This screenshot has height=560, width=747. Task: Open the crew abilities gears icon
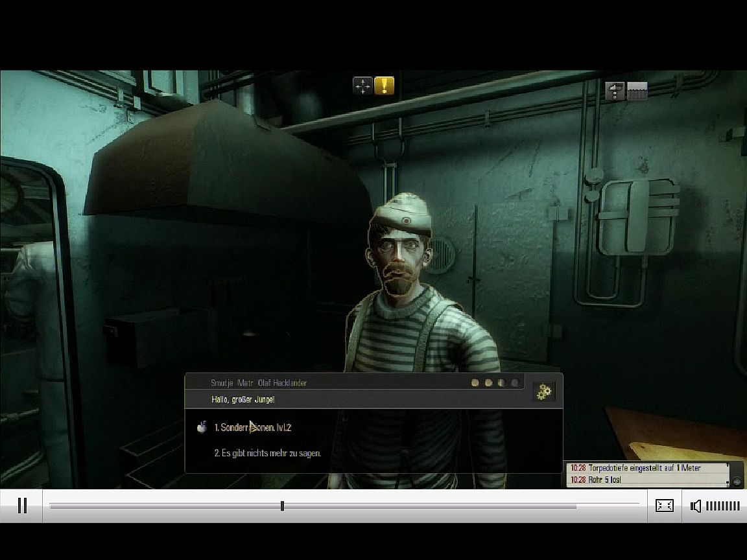pyautogui.click(x=543, y=392)
